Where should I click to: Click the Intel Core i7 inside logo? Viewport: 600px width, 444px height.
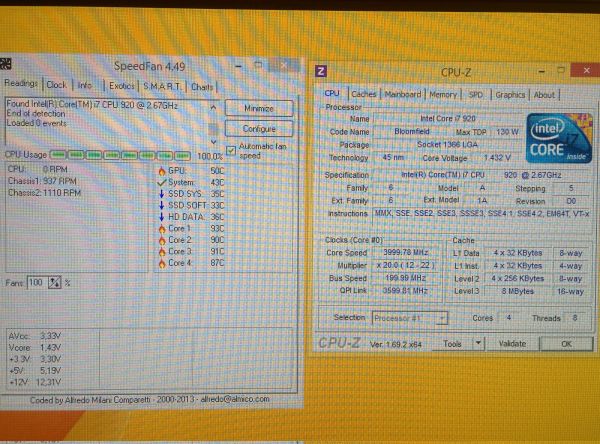[559, 138]
